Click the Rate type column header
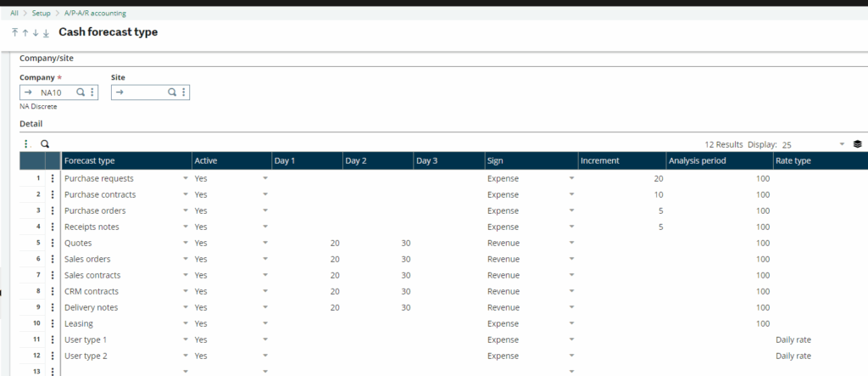The image size is (868, 376). tap(821, 160)
